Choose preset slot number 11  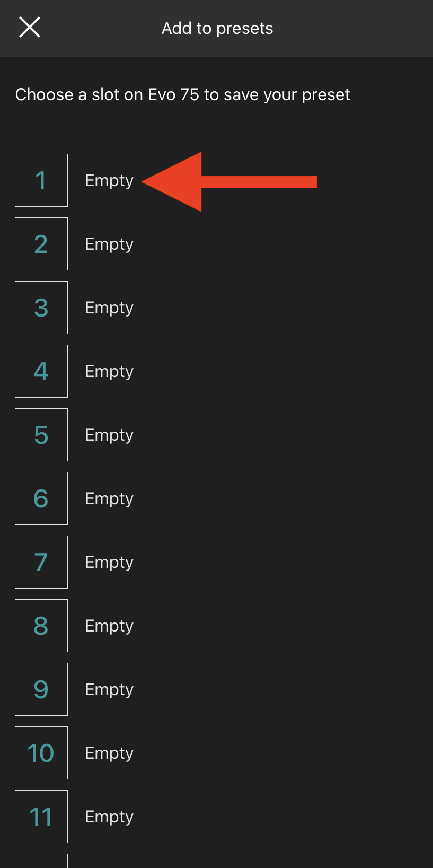click(41, 817)
